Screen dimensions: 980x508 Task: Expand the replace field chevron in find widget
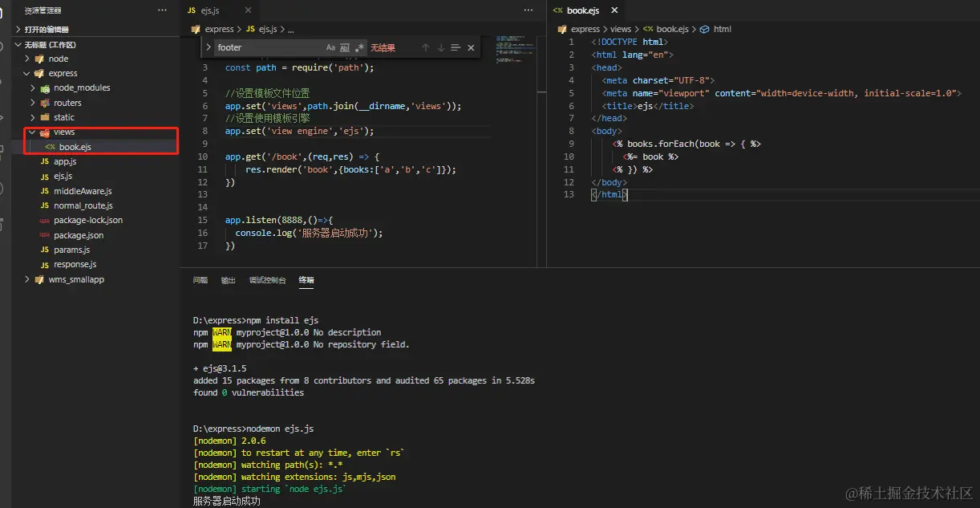tap(209, 47)
